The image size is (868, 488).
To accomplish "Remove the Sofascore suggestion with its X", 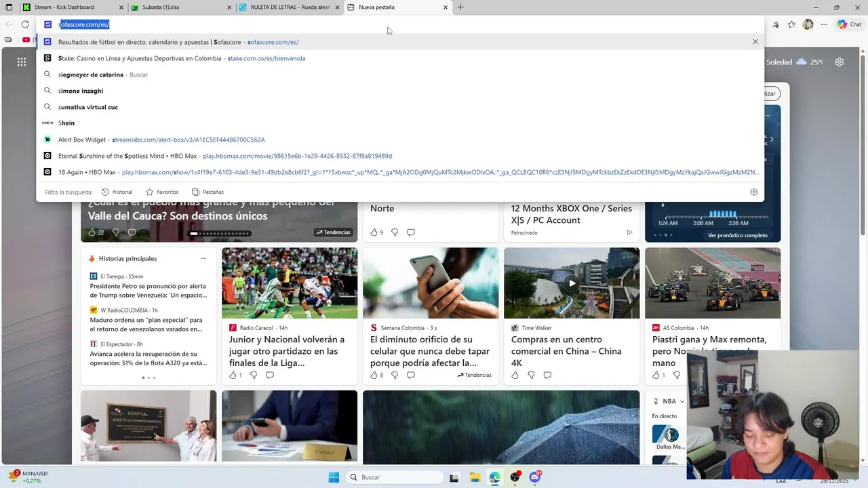I will (x=755, y=42).
